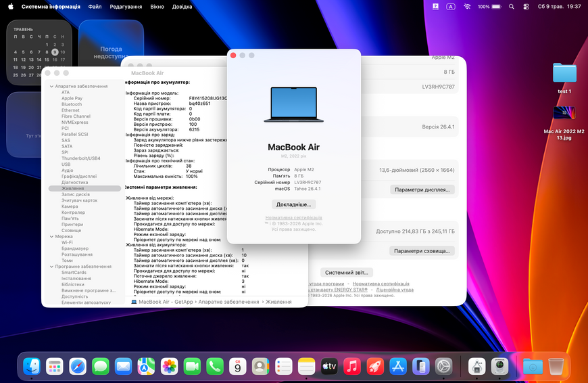
Task: Select Сховище in sidebar
Action: tap(71, 230)
